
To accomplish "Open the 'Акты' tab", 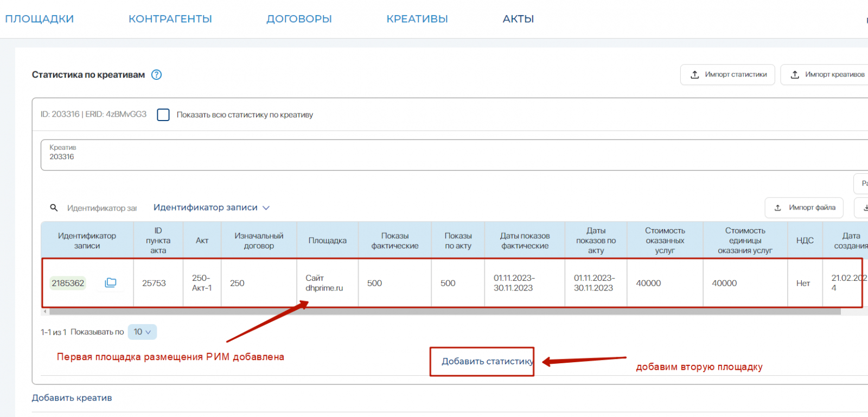I will [x=518, y=19].
